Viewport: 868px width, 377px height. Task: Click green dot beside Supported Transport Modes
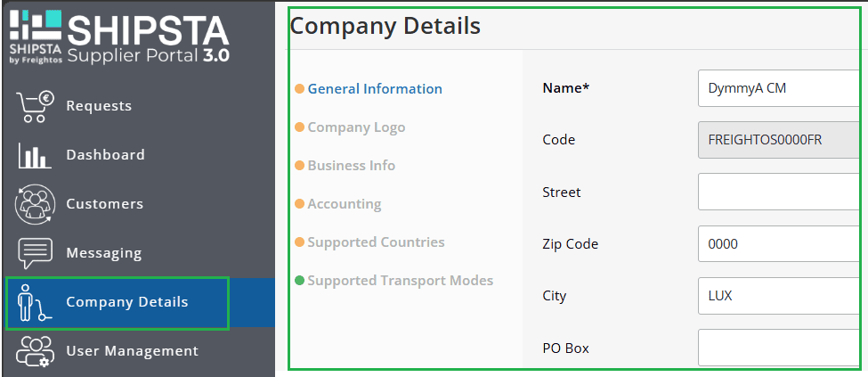(x=299, y=281)
